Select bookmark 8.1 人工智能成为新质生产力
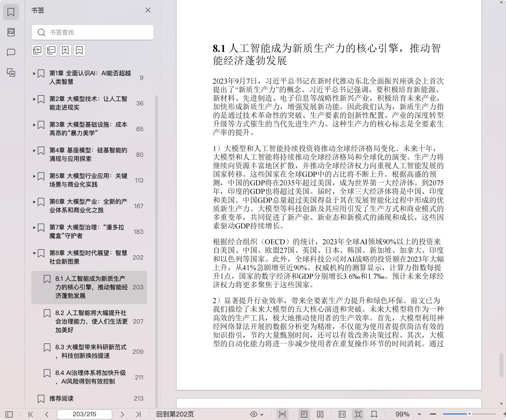Screen dimensions: 506x420 pyautogui.click(x=89, y=287)
